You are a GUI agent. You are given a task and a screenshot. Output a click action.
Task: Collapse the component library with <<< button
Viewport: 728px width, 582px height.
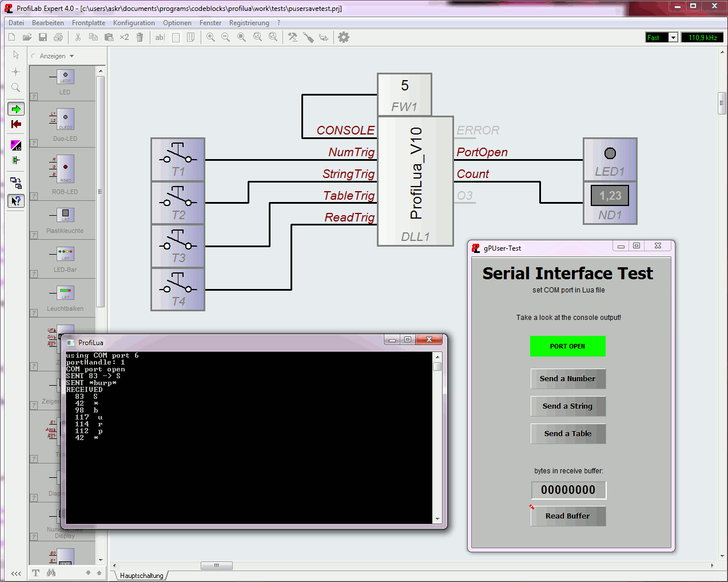click(16, 573)
